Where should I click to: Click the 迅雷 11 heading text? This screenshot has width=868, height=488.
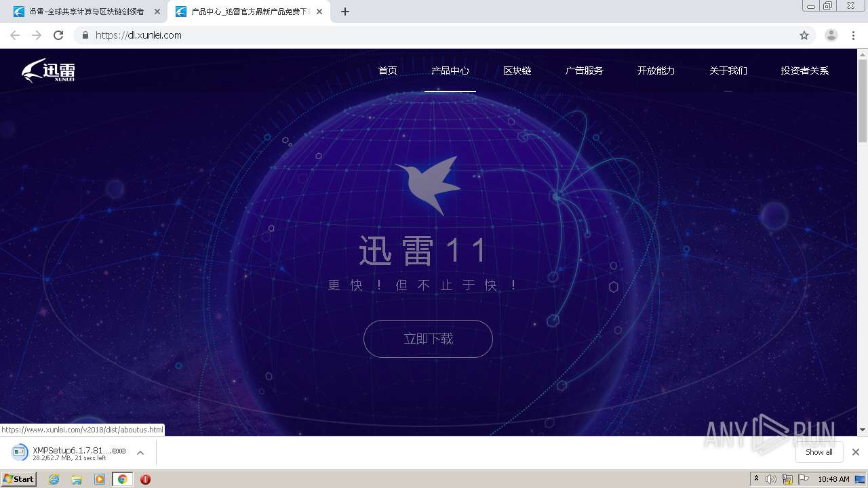point(423,251)
